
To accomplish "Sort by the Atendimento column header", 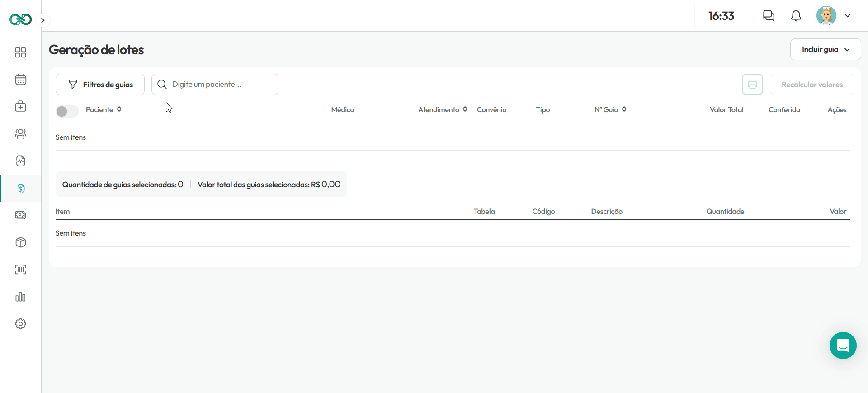I will point(443,109).
